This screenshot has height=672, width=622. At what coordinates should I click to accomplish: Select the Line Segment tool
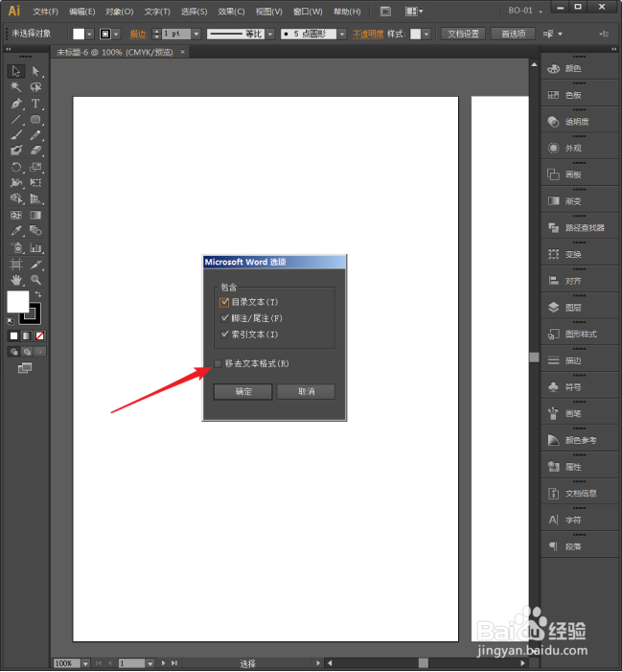16,120
